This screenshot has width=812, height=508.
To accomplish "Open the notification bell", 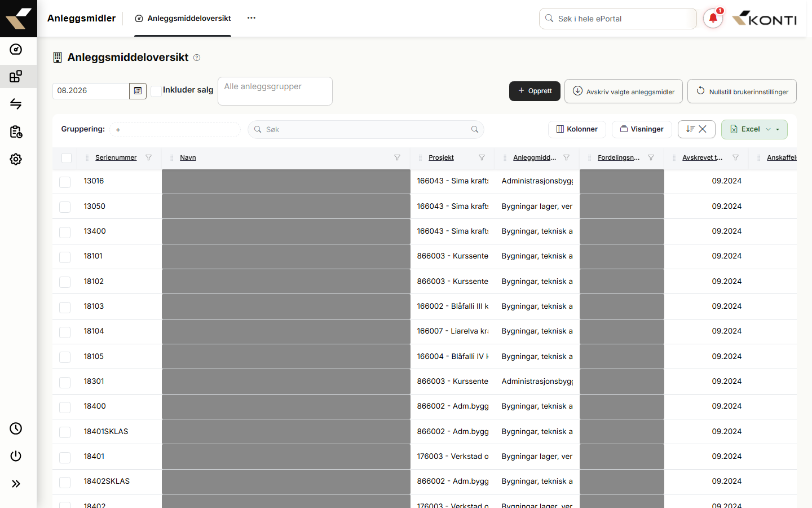I will click(713, 19).
